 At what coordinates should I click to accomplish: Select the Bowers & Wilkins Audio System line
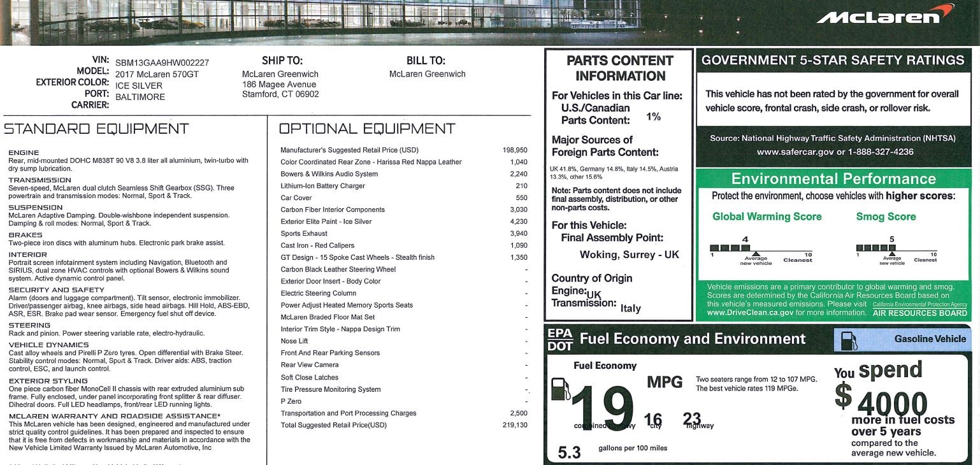tap(329, 174)
